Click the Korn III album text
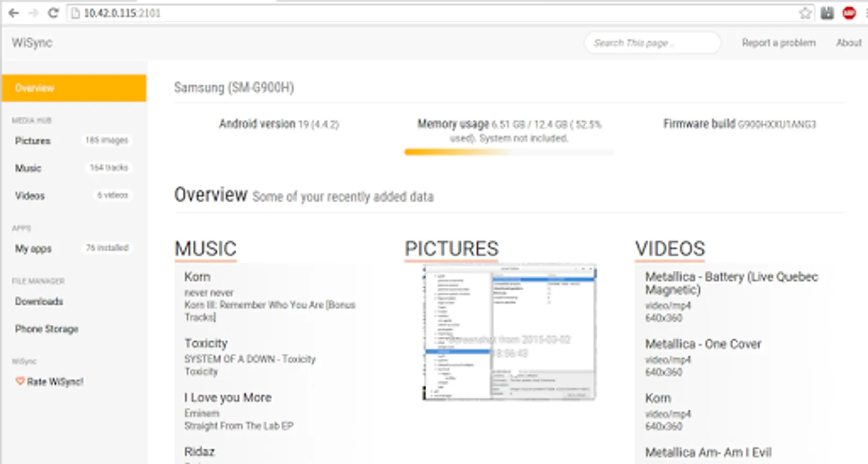The height and width of the screenshot is (464, 868). 270,311
